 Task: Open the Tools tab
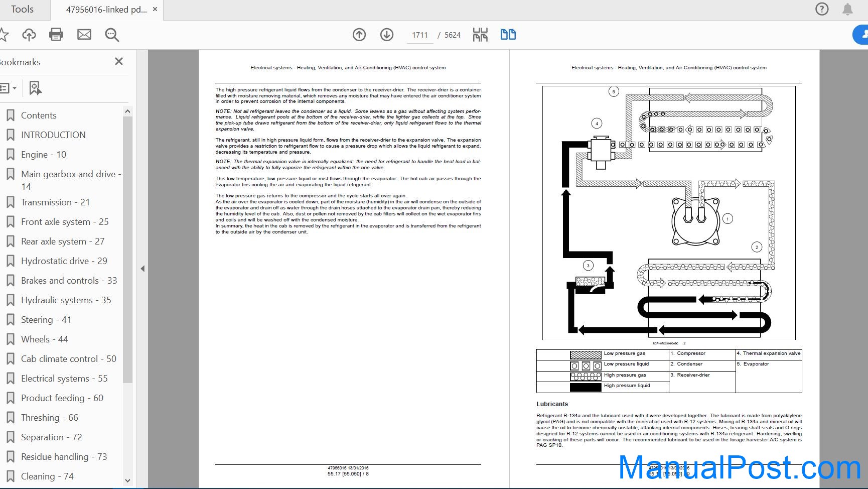pyautogui.click(x=22, y=10)
